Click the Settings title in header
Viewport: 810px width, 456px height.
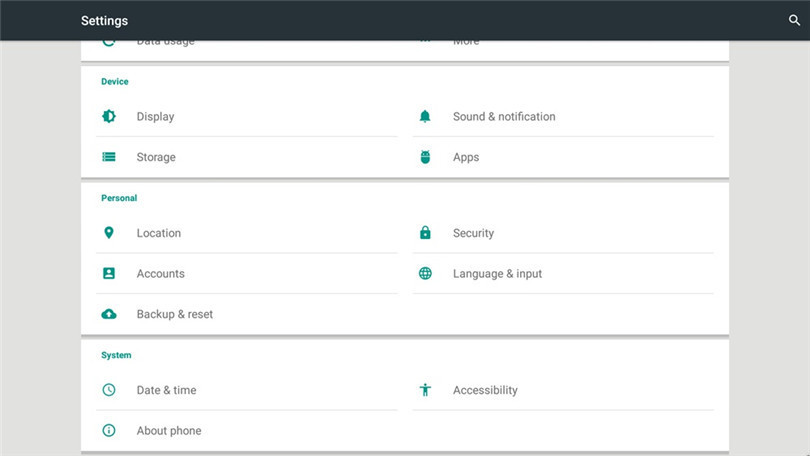104,21
